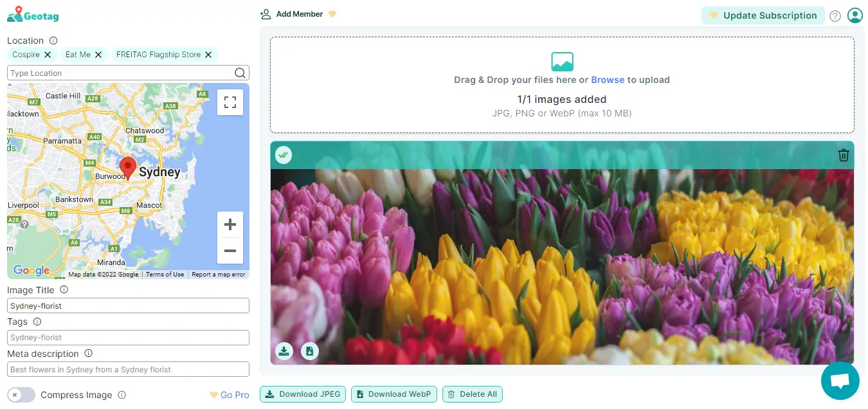This screenshot has width=868, height=409.
Task: Click the Image Title input field
Action: pos(128,305)
